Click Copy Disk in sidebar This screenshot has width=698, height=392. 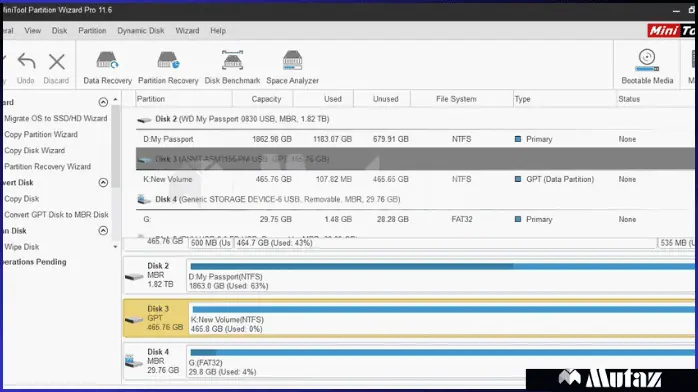coord(22,198)
